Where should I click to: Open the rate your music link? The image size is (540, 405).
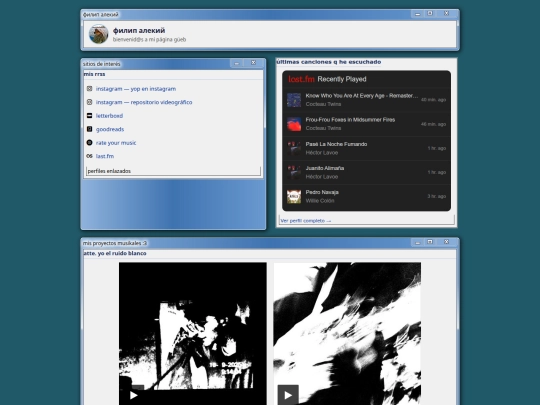(x=116, y=143)
